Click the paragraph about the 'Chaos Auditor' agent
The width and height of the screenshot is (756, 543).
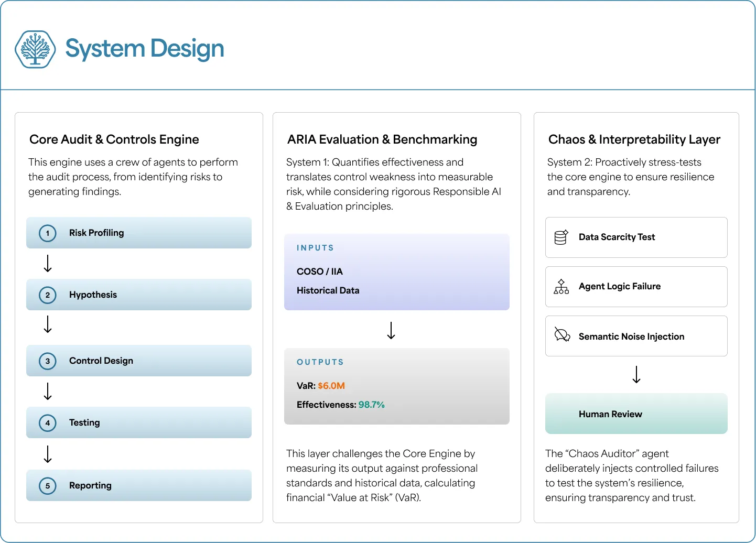(x=632, y=476)
